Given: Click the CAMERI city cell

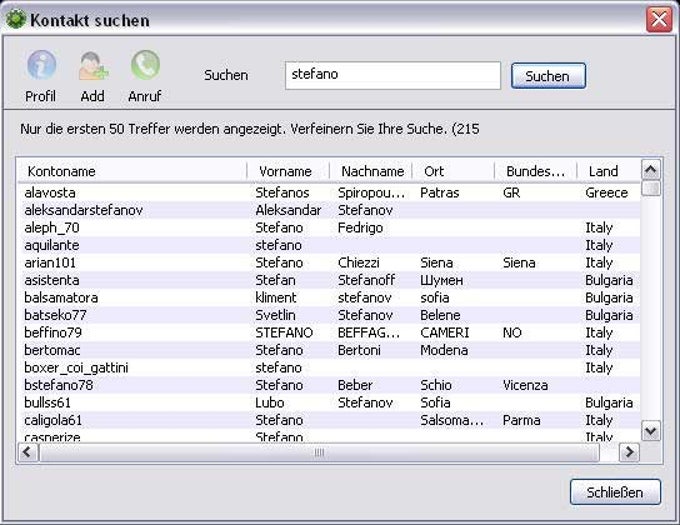Looking at the screenshot, I should [445, 333].
